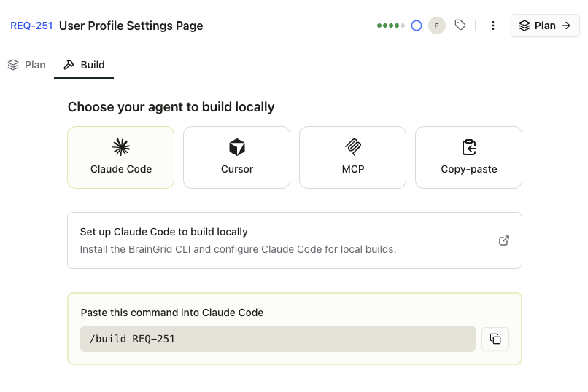Pick the Copy-paste clipboard icon
588x392 pixels.
[x=469, y=147]
